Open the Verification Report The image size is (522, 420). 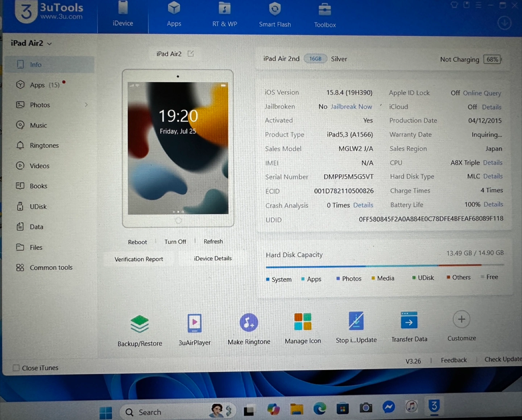139,259
